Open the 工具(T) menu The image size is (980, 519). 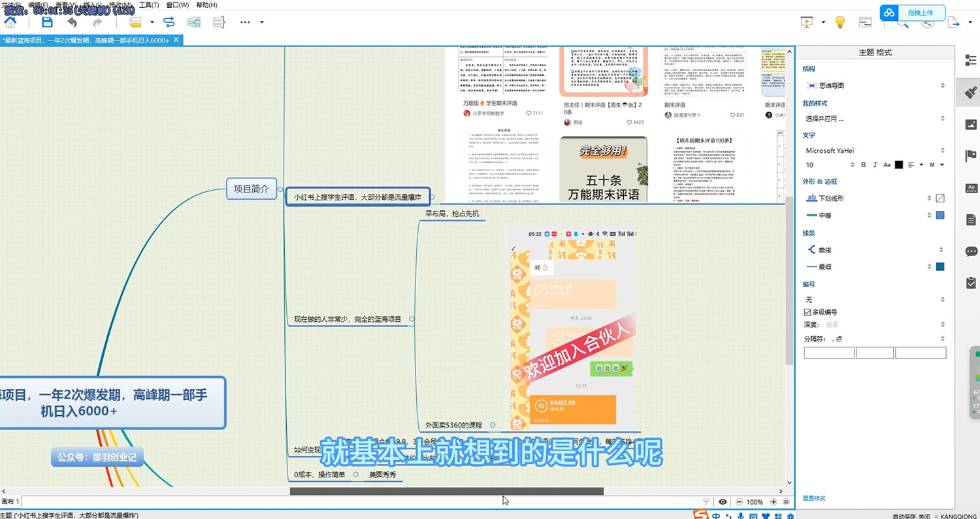pos(148,5)
